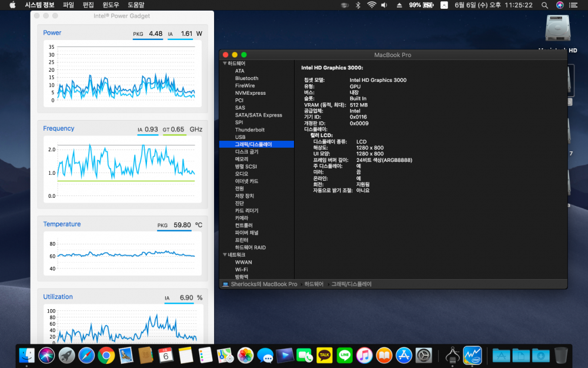
Task: Open Downloads folder stack in Dock
Action: click(x=541, y=355)
